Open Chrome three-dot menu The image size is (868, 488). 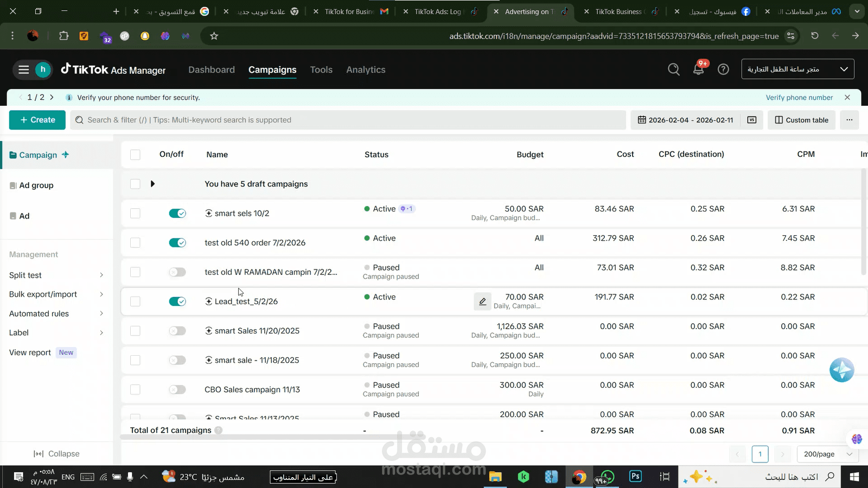point(12,36)
